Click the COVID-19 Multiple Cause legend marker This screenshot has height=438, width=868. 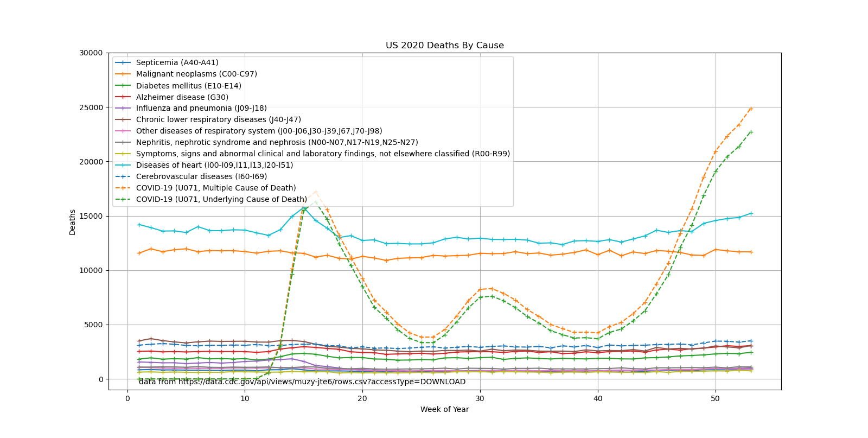[123, 188]
